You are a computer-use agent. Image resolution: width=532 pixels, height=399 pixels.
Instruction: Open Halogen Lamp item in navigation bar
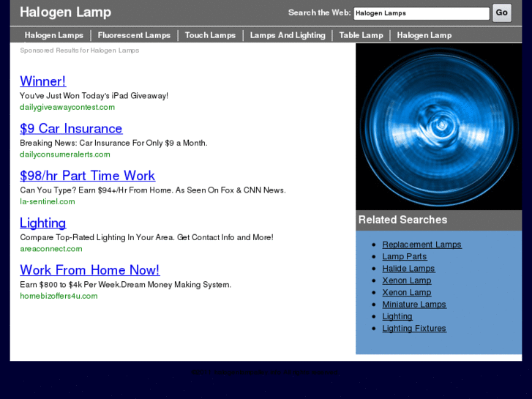pos(424,35)
